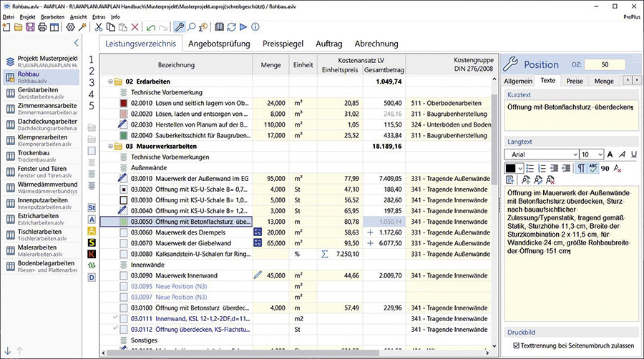Toggle the marker box of 03.0060 Mauerwerk des Drempels

coord(124,232)
